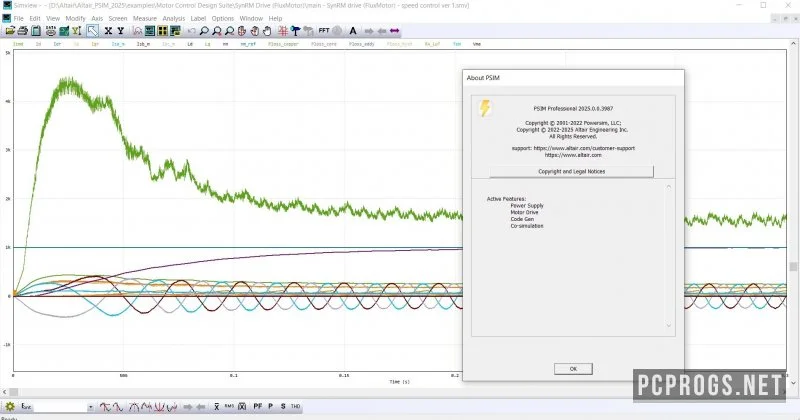Open the DATA view icon
This screenshot has width=800, height=420.
(51, 31)
